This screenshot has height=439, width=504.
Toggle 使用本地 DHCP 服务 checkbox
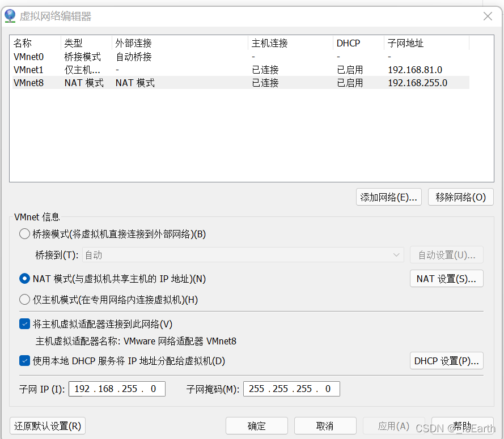pyautogui.click(x=25, y=361)
